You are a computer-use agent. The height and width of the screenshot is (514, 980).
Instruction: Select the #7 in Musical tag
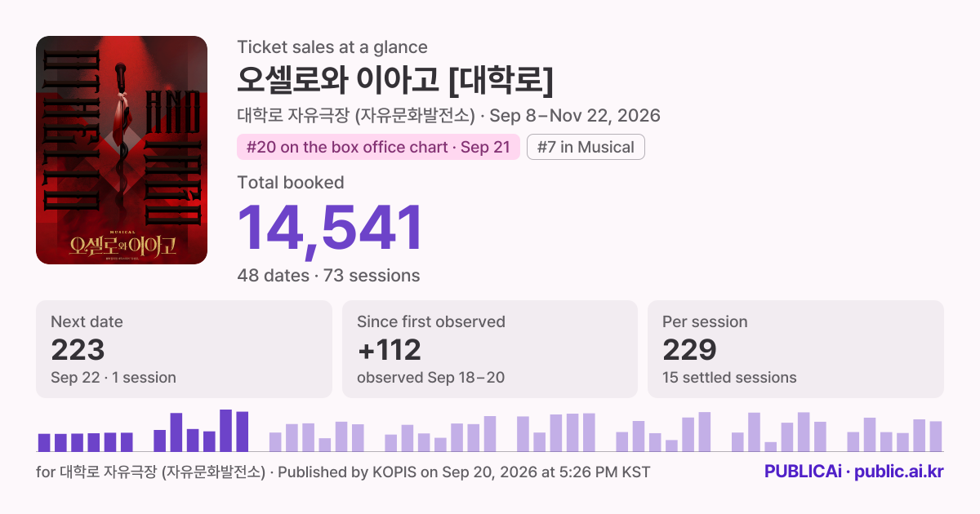tap(586, 147)
